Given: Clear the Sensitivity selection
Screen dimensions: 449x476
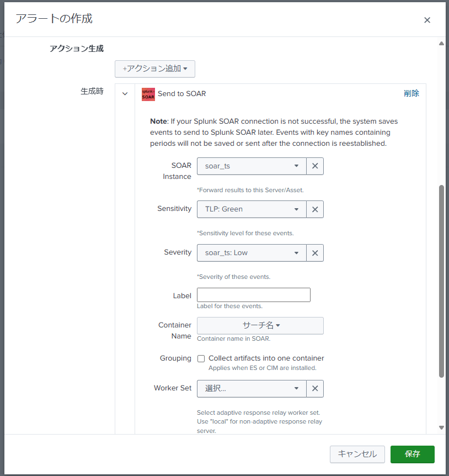Looking at the screenshot, I should click(315, 209).
